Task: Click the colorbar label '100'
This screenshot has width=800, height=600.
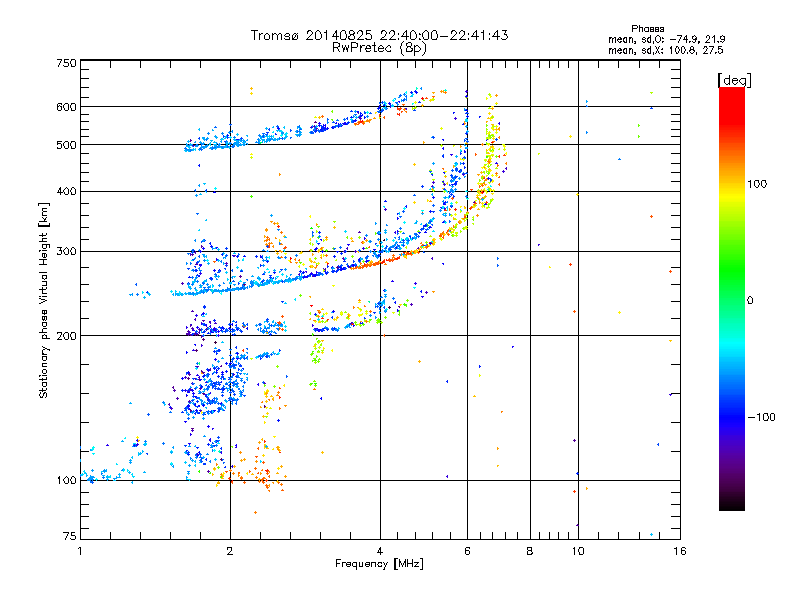Action: (x=757, y=184)
